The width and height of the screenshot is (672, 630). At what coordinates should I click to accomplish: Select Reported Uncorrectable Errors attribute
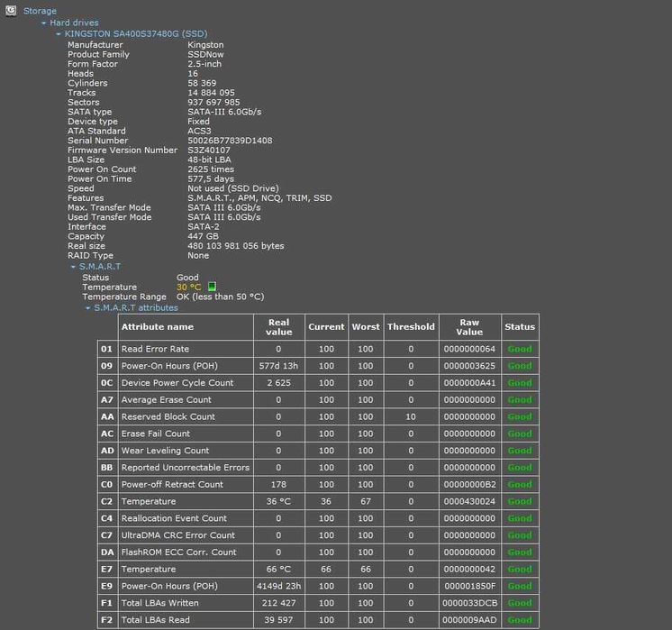point(186,468)
